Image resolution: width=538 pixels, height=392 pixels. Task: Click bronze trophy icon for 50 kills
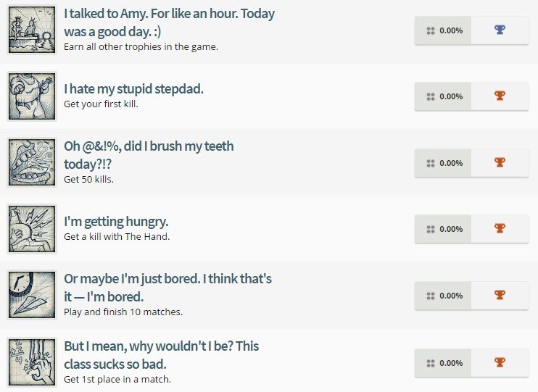pos(500,163)
